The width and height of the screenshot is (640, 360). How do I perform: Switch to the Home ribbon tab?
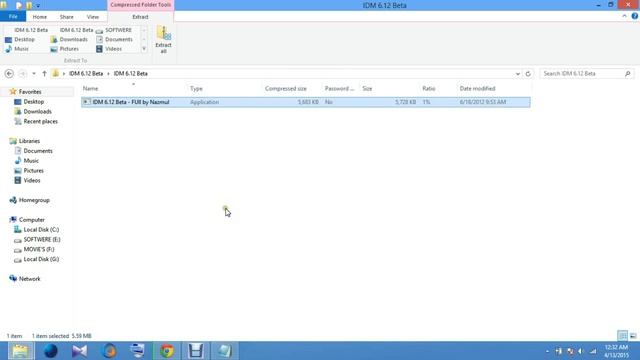point(40,17)
